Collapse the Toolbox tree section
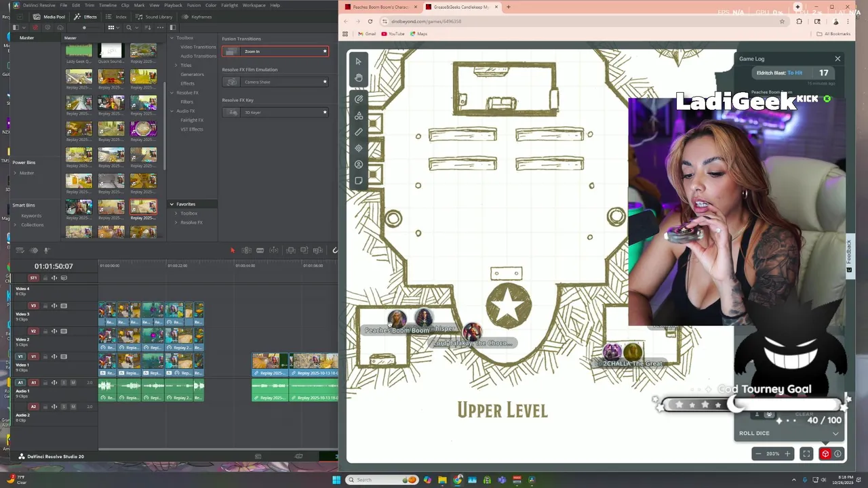This screenshot has height=488, width=868. coord(172,38)
